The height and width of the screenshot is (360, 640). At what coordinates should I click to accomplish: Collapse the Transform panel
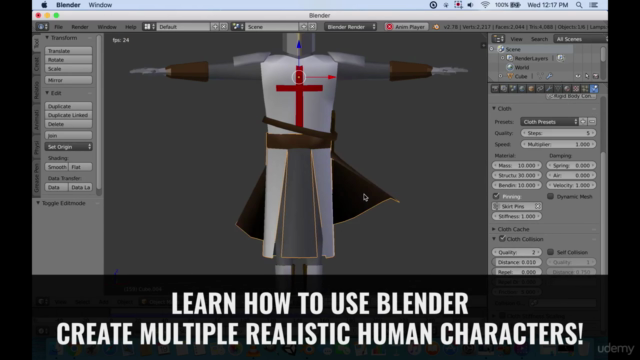point(47,38)
